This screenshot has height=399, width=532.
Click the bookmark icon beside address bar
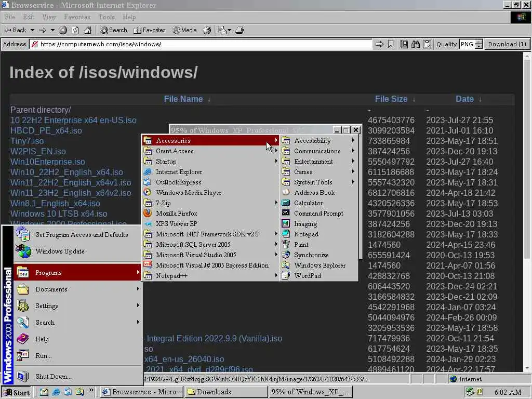(391, 44)
